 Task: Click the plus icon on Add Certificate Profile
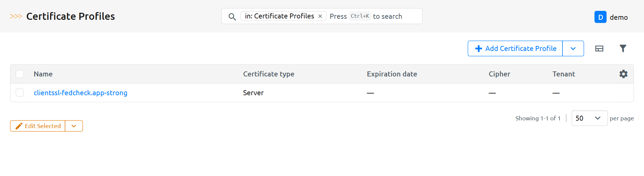pyautogui.click(x=479, y=49)
